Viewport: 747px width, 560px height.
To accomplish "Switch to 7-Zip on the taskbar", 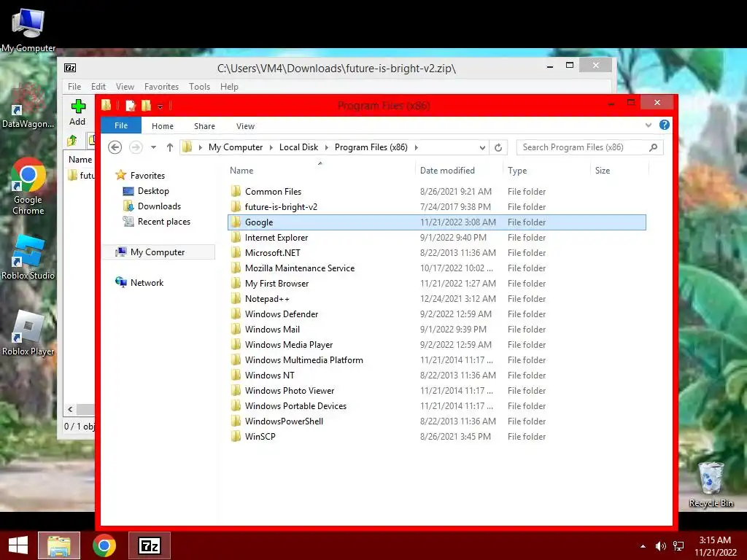I will pyautogui.click(x=150, y=545).
